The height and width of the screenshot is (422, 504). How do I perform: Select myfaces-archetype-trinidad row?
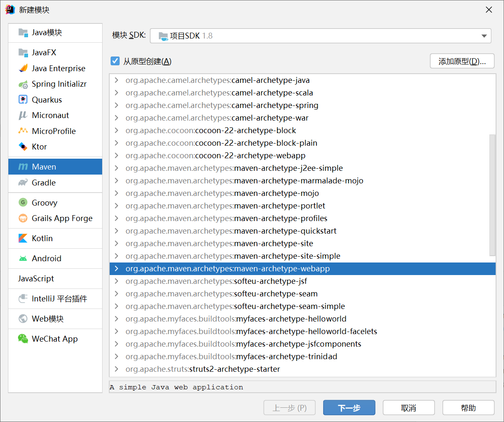(303, 356)
